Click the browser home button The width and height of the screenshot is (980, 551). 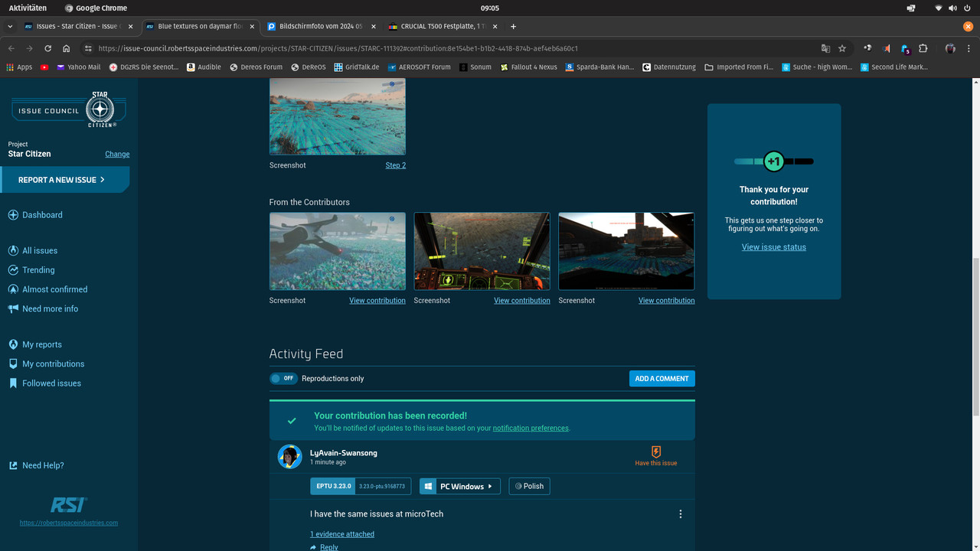[x=67, y=48]
